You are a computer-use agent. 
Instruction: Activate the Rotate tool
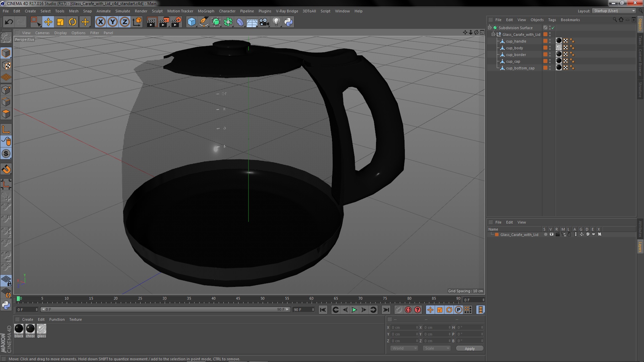[x=72, y=22]
